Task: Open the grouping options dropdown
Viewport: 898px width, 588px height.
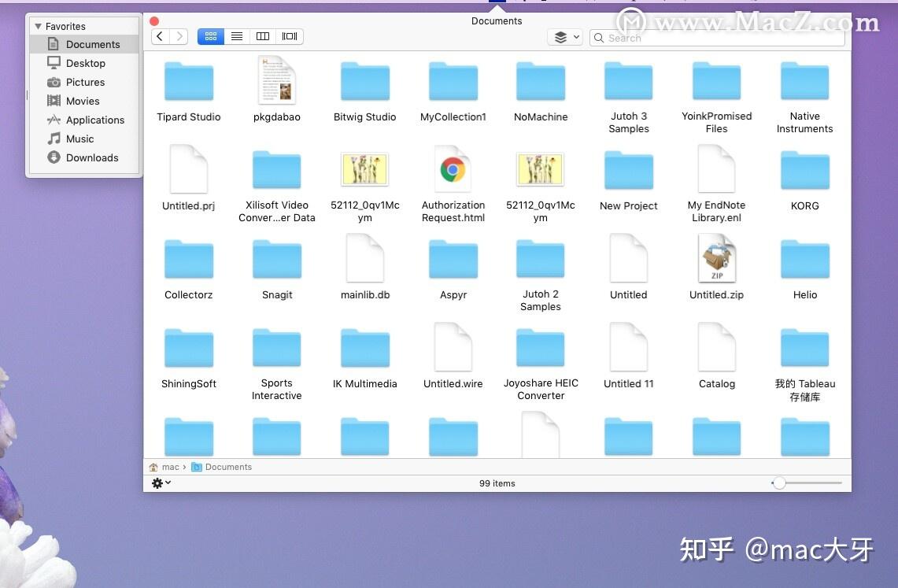Action: coord(564,36)
